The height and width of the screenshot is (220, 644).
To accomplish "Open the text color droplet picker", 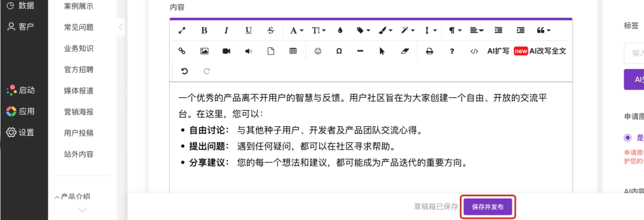I will coord(340,30).
